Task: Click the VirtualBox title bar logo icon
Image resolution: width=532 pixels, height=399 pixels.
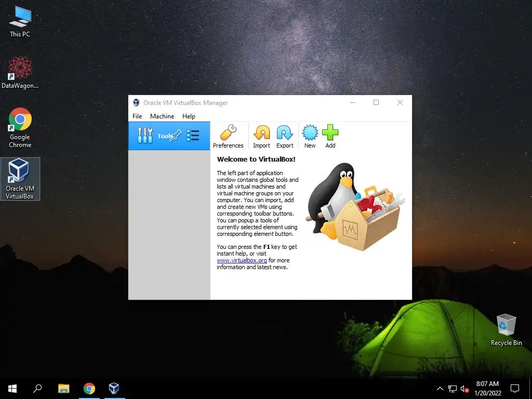Action: pos(136,102)
